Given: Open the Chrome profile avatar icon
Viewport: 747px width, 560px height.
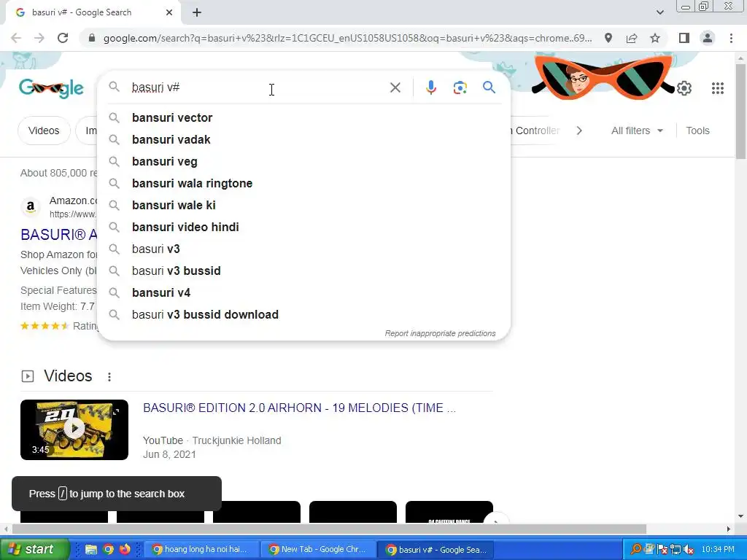Looking at the screenshot, I should click(x=708, y=38).
